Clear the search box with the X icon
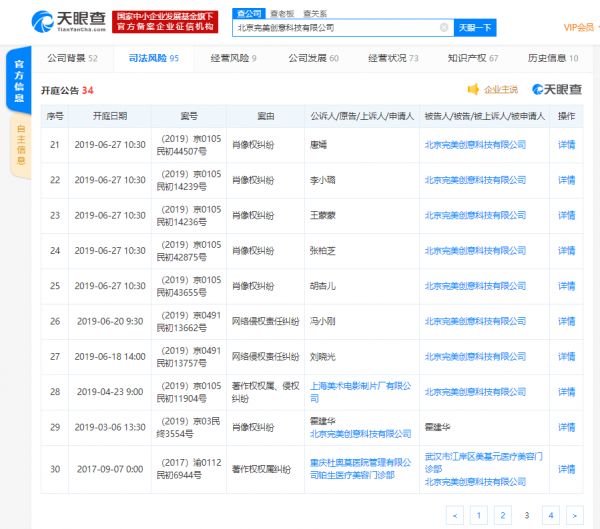 pos(444,28)
